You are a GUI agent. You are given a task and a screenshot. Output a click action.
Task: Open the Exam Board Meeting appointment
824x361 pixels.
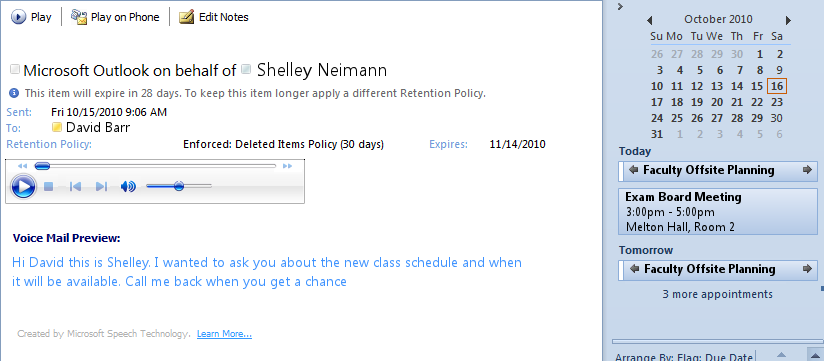click(x=718, y=211)
